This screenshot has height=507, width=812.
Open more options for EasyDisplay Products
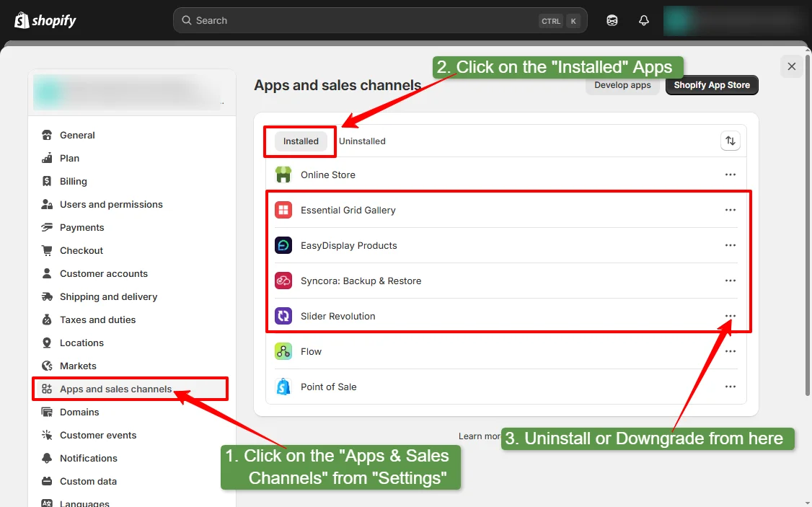[731, 245]
